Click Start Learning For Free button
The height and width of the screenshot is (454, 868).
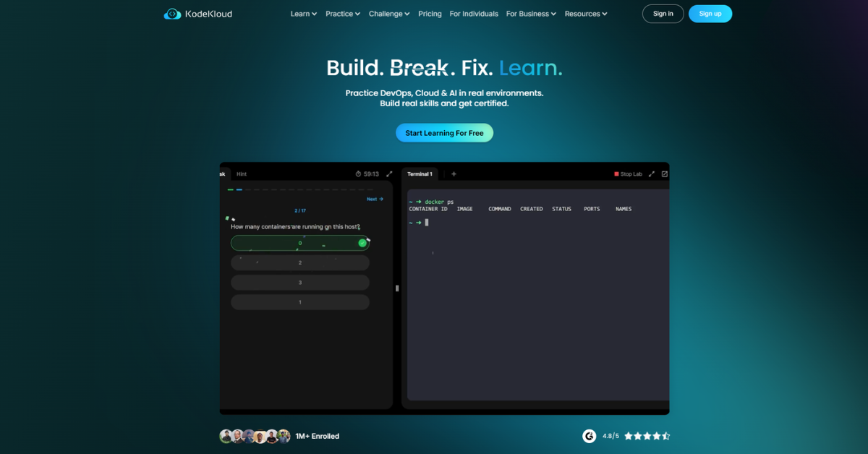tap(444, 133)
